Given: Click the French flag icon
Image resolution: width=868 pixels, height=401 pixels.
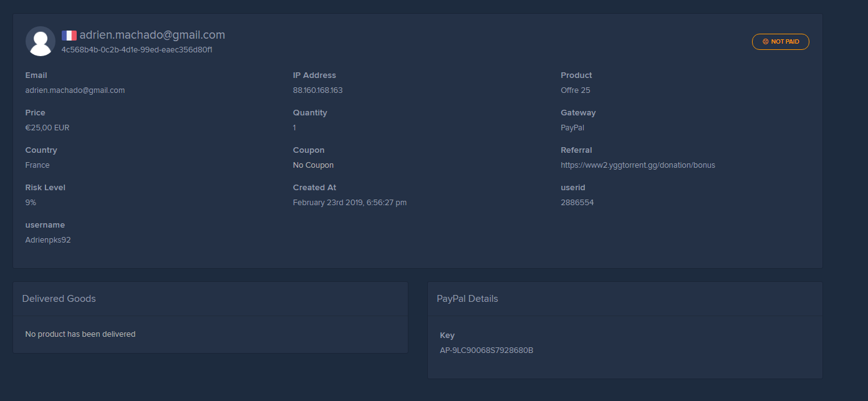Looking at the screenshot, I should (69, 36).
